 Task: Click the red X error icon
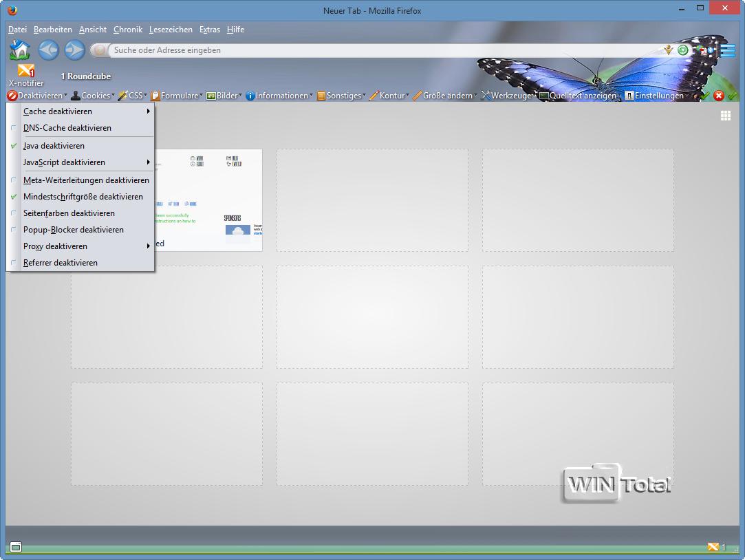[719, 96]
